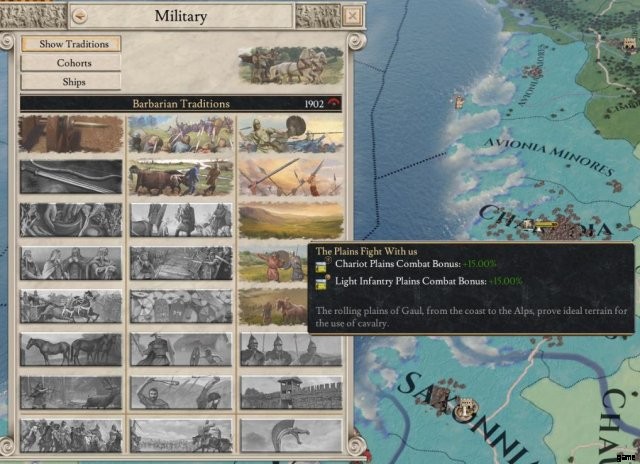Select the rolling plains landscape tradition
Screen dimensions: 640x464
click(x=291, y=220)
